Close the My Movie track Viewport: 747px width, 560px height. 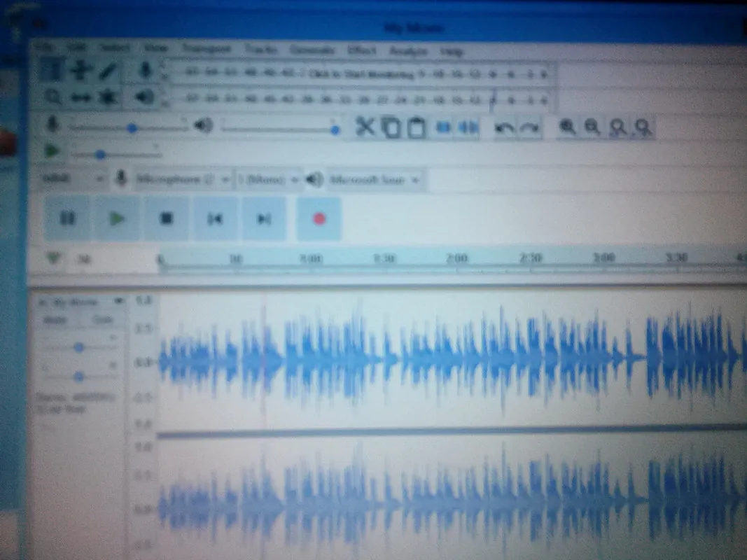click(x=41, y=302)
